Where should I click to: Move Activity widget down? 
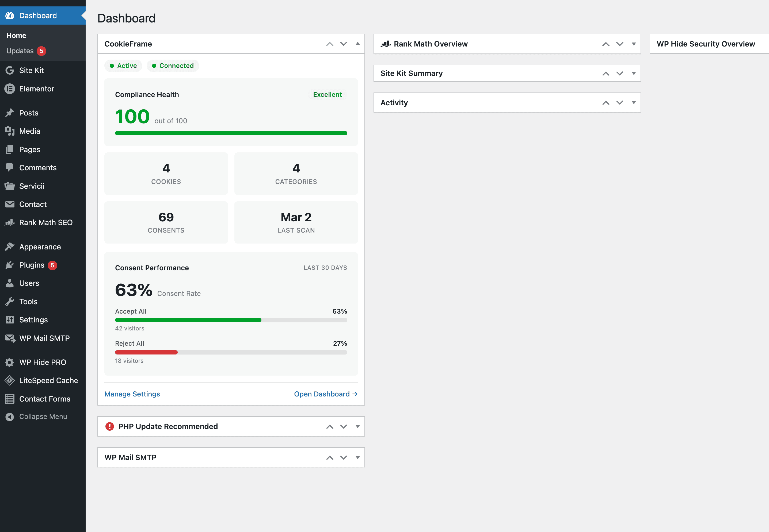(619, 103)
